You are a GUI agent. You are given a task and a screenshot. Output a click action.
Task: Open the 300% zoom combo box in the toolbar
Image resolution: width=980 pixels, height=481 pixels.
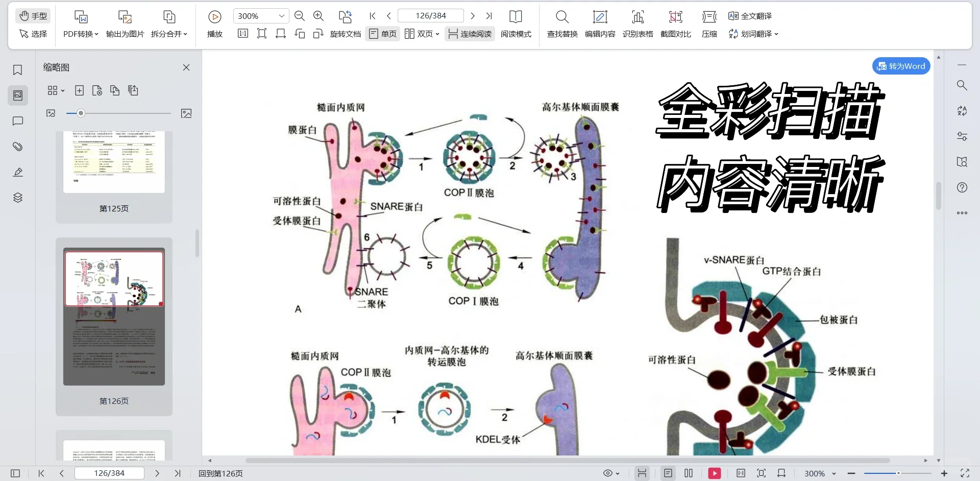[261, 16]
